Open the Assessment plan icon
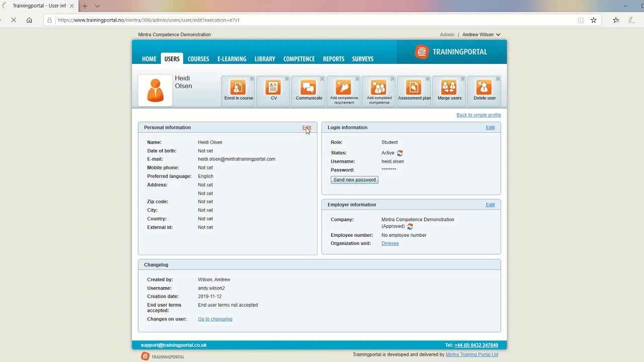 tap(414, 90)
